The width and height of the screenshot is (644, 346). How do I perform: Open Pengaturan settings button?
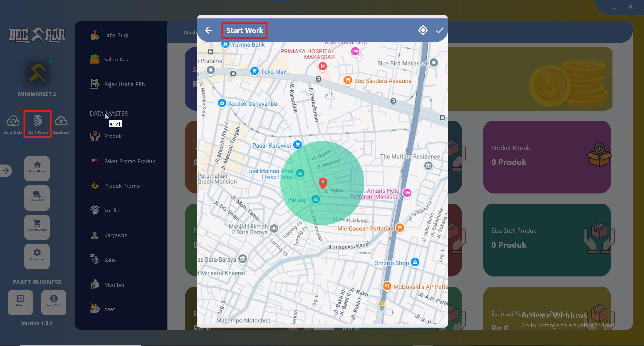click(37, 256)
